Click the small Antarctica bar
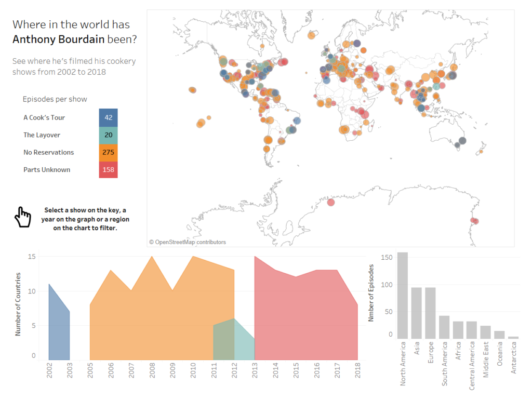532x400 pixels. tap(513, 337)
